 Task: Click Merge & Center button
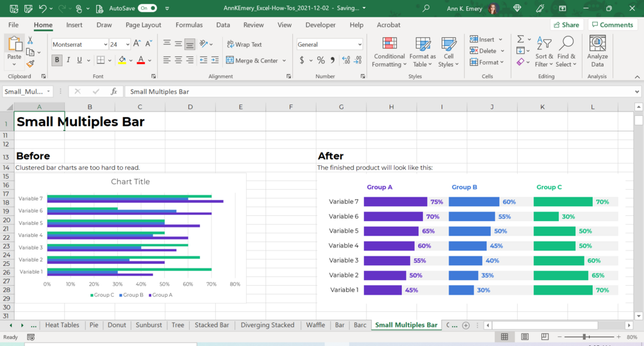click(x=252, y=60)
